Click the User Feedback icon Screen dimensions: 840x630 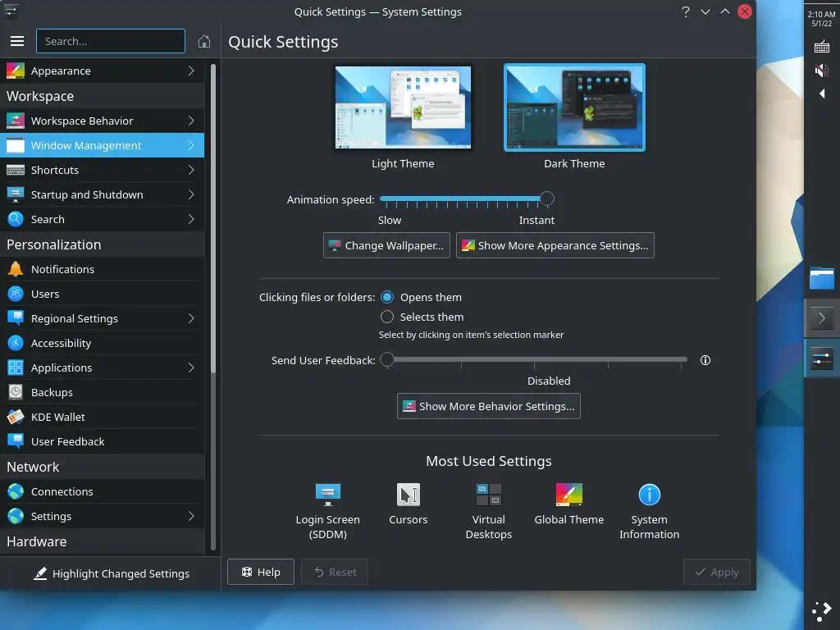point(15,441)
